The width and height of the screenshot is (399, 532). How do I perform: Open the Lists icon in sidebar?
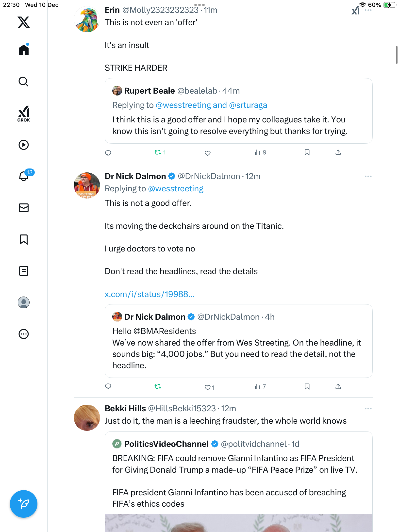click(x=24, y=271)
